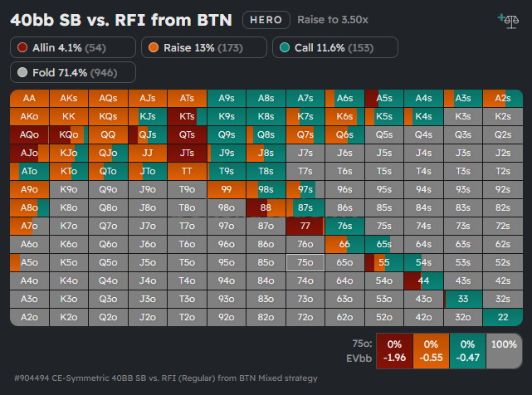Select the A2s hand cell
Viewport: 532px width, 395px height.
coord(501,98)
